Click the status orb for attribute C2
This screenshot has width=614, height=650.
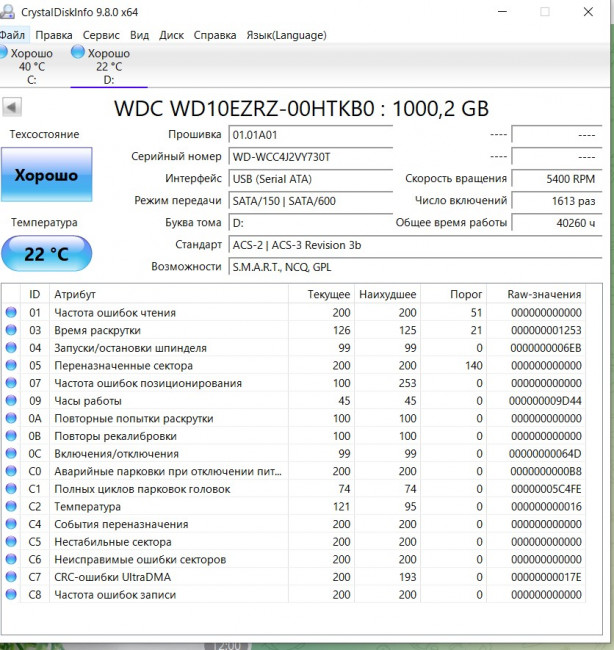click(x=11, y=506)
